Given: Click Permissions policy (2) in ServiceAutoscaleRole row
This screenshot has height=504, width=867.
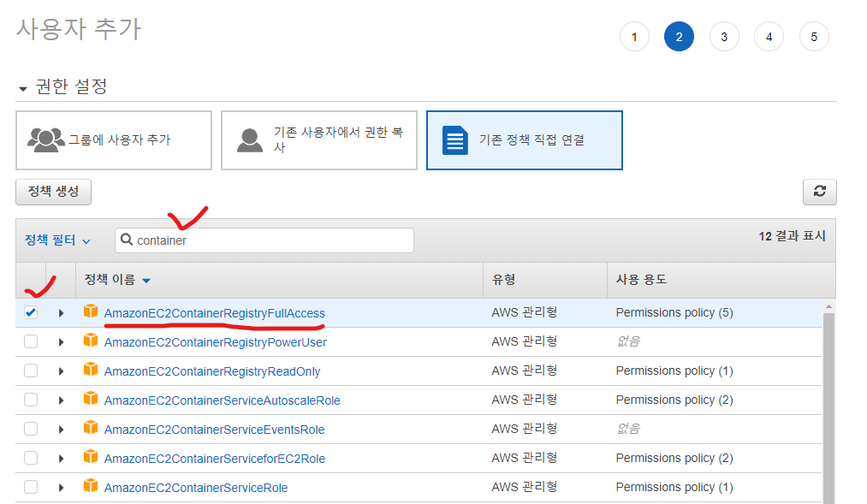Looking at the screenshot, I should (674, 400).
